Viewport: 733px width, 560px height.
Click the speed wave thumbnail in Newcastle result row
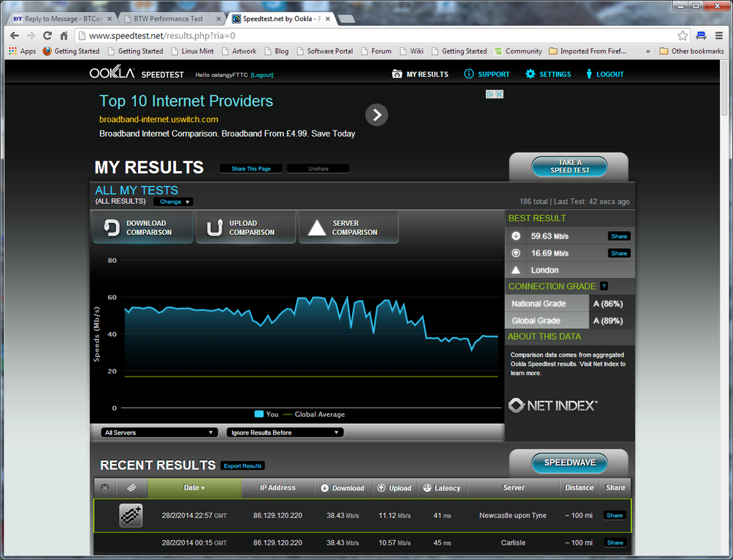click(131, 515)
